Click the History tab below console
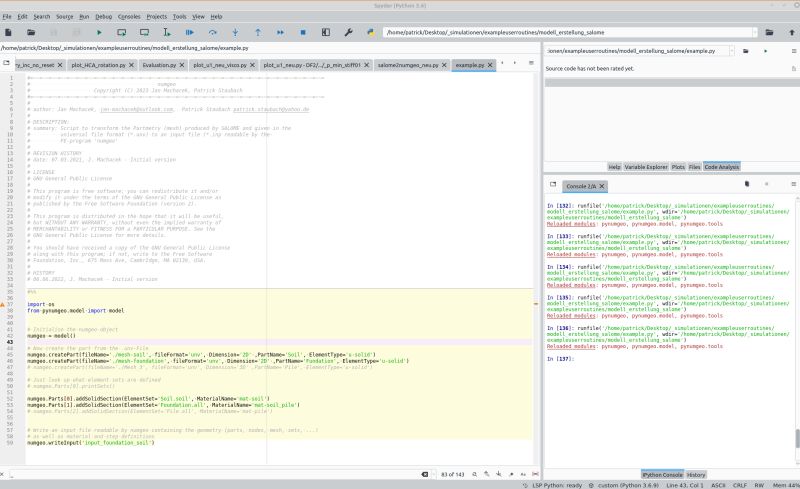 pyautogui.click(x=696, y=474)
